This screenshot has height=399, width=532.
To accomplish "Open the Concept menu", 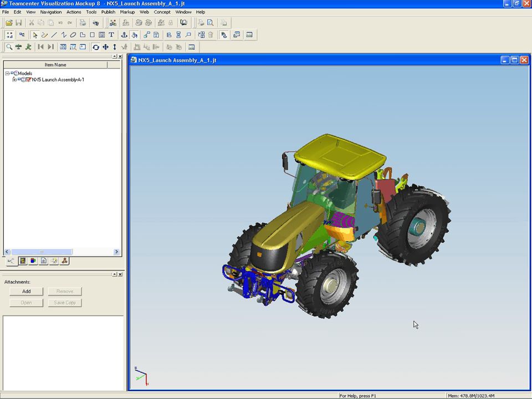I will 162,12.
